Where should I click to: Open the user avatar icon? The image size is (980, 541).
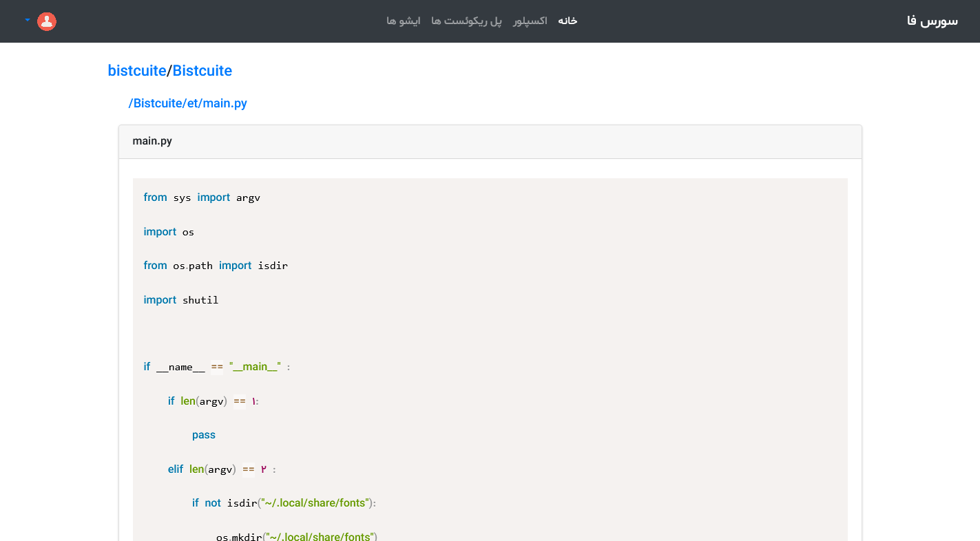coord(47,21)
